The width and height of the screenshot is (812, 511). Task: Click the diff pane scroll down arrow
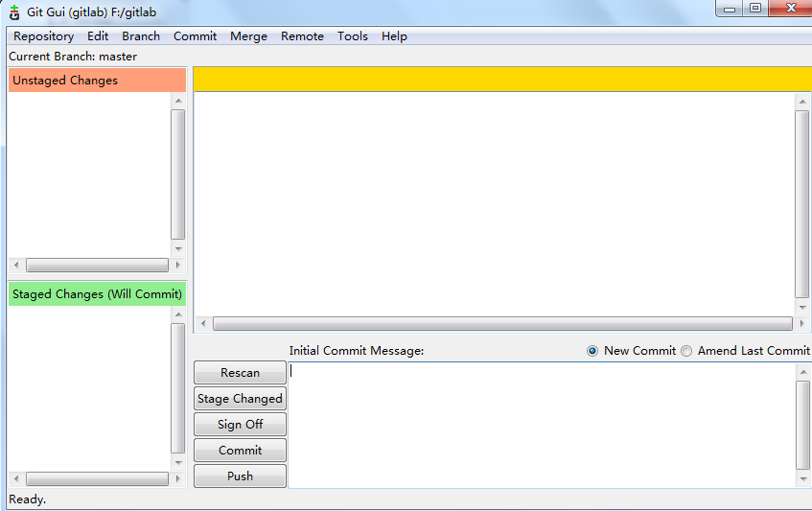pyautogui.click(x=802, y=308)
